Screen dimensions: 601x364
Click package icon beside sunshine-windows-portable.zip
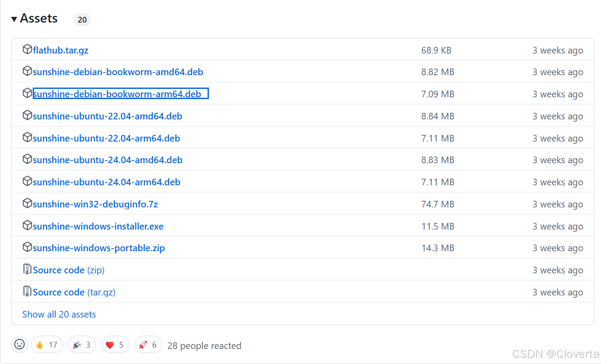[x=27, y=247]
